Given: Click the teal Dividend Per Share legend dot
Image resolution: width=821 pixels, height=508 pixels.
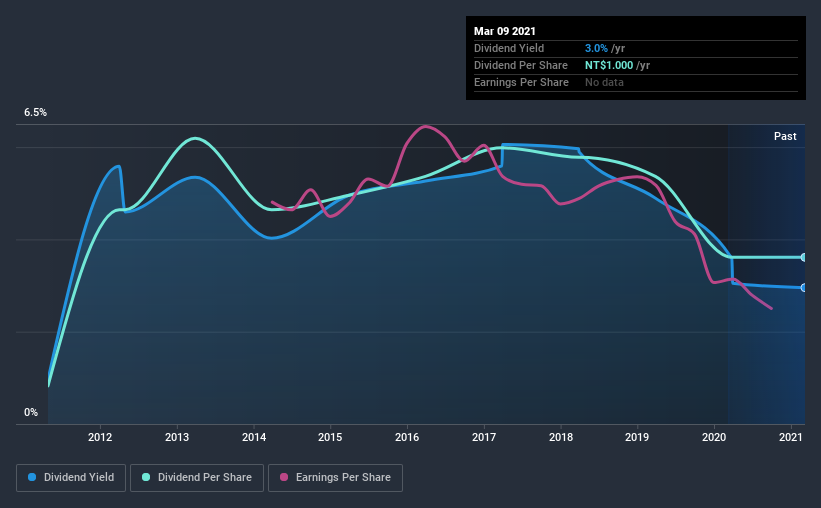Looking at the screenshot, I should [x=146, y=477].
